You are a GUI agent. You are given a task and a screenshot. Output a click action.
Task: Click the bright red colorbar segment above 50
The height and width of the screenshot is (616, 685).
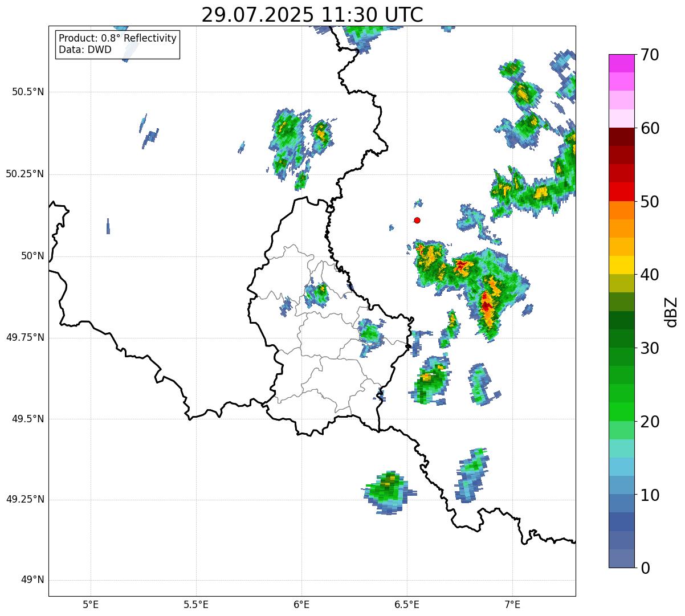click(621, 191)
